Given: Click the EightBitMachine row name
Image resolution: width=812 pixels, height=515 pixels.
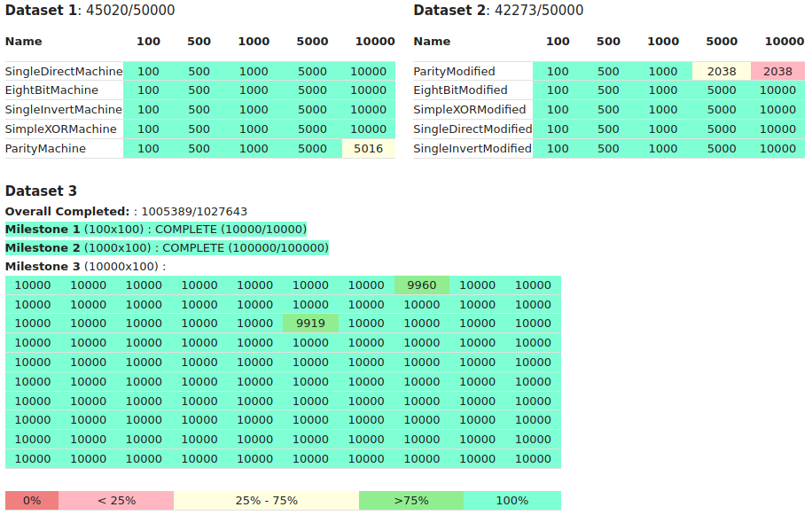Looking at the screenshot, I should click(x=51, y=90).
